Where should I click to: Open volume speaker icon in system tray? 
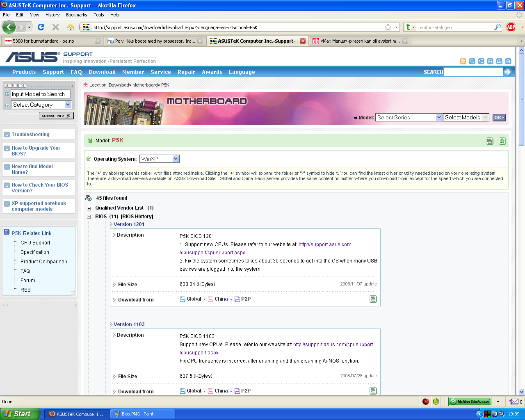pos(502,414)
